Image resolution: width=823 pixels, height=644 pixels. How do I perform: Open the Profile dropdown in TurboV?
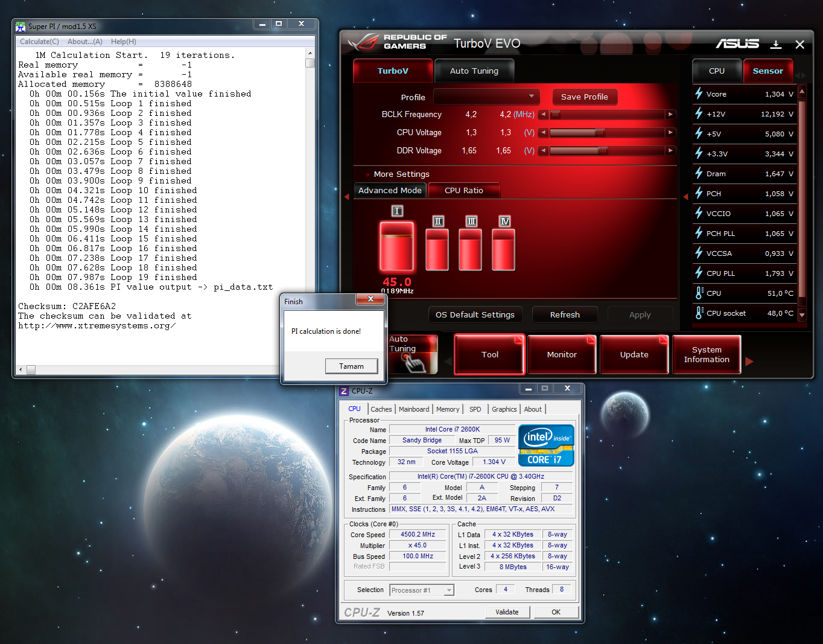(486, 97)
